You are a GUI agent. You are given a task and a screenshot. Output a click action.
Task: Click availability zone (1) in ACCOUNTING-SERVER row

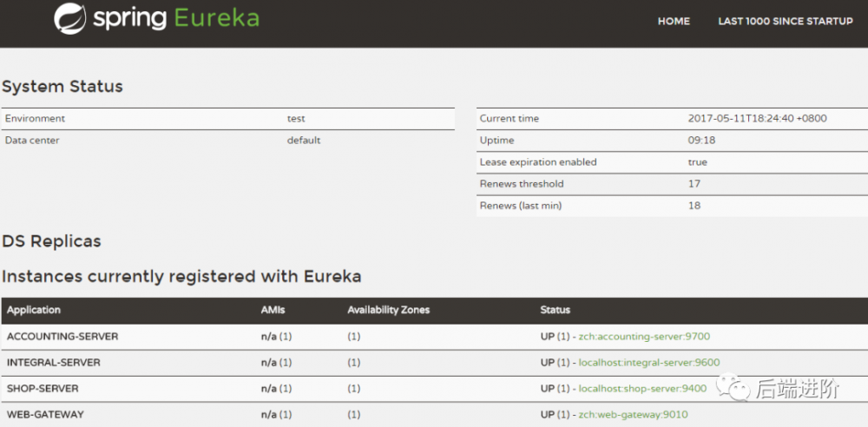point(354,336)
